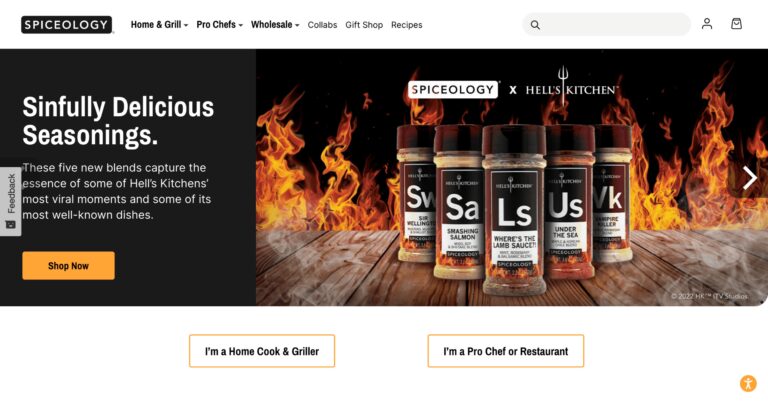The width and height of the screenshot is (768, 403).
Task: Expand the Wholesale dropdown menu
Action: tap(275, 24)
